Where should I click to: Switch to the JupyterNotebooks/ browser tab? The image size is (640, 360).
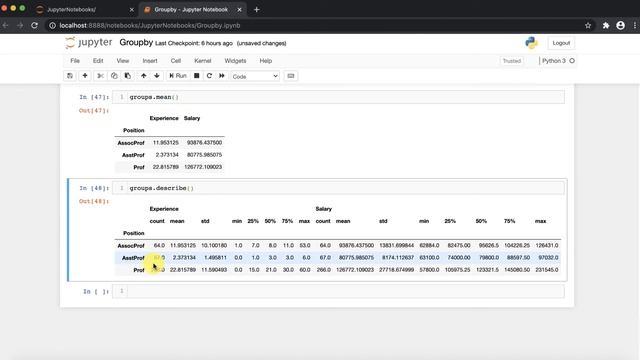(x=84, y=9)
